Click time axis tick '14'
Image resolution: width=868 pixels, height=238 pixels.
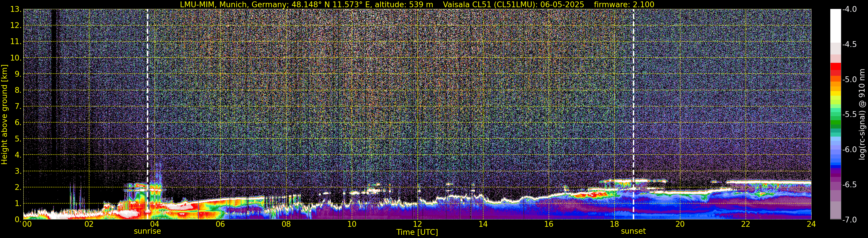point(483,224)
